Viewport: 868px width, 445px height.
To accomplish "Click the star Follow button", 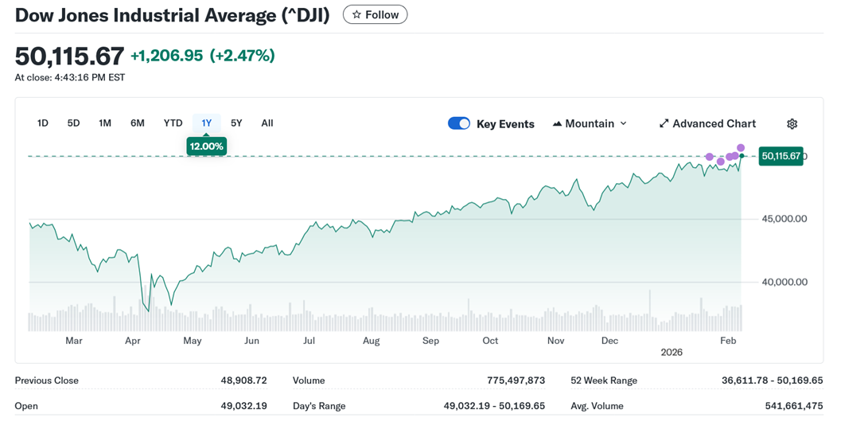I will 376,15.
